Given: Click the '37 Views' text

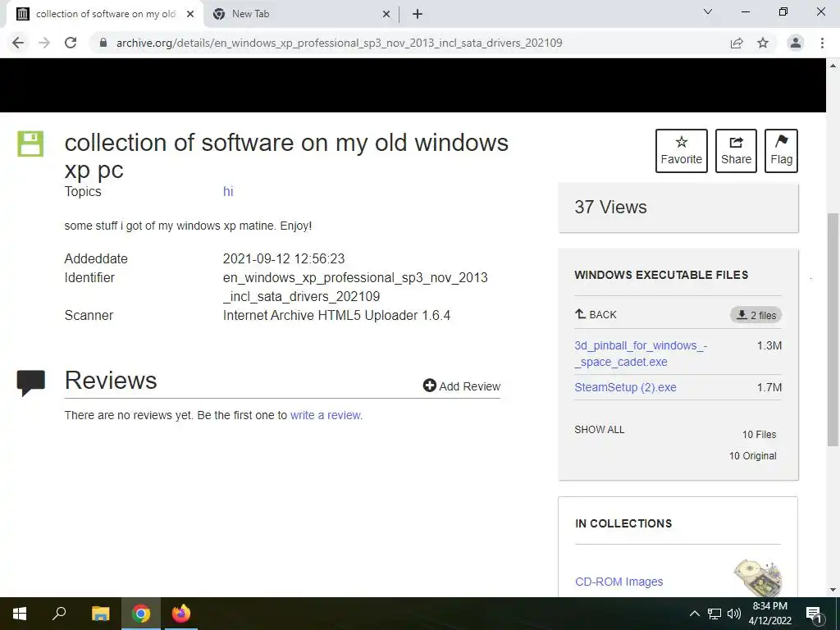Looking at the screenshot, I should tap(610, 207).
